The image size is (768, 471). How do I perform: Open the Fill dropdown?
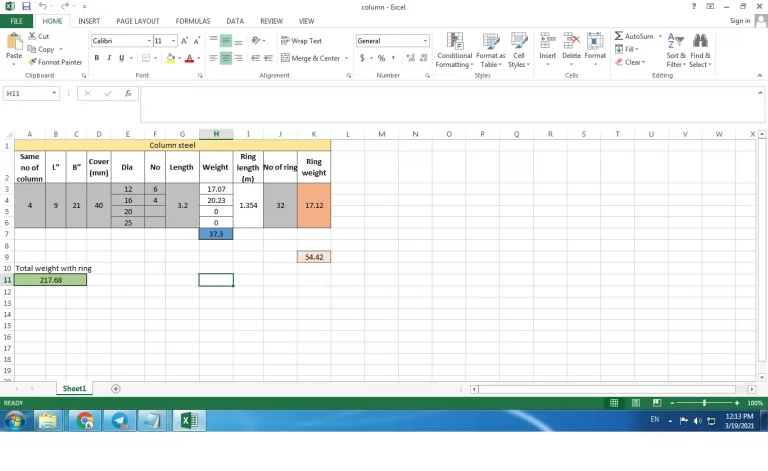(x=627, y=49)
